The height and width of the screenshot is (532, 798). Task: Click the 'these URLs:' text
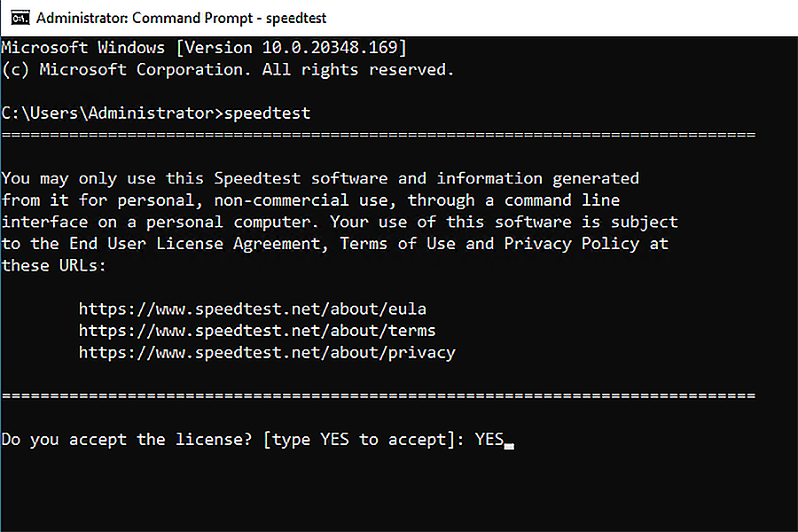[53, 266]
